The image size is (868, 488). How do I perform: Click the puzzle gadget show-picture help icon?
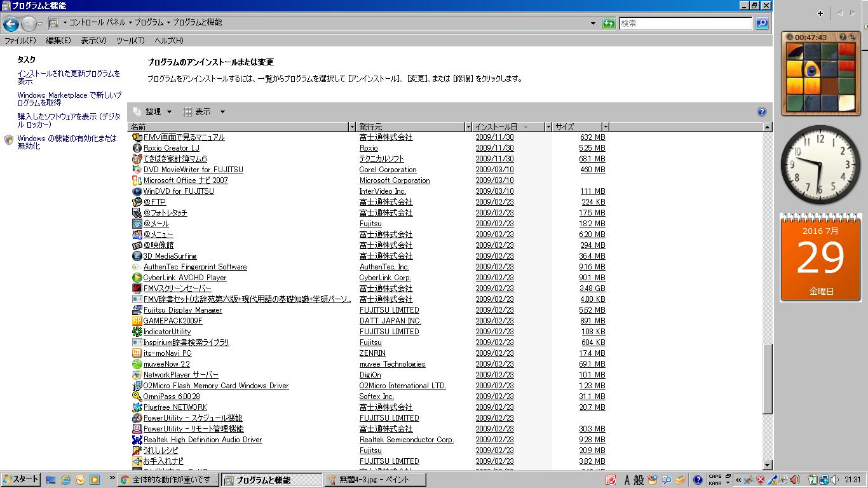843,37
